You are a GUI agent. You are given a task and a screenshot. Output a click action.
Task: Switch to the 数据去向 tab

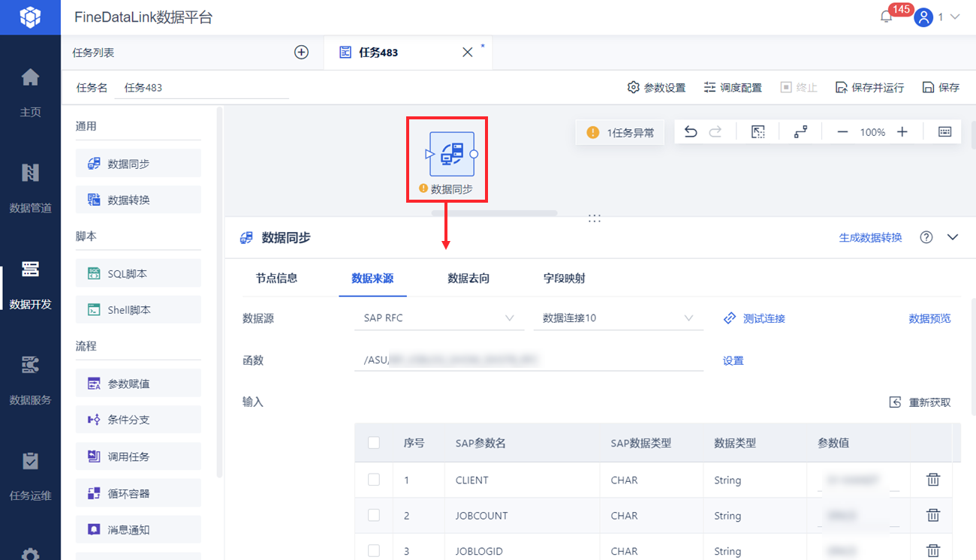click(x=468, y=278)
